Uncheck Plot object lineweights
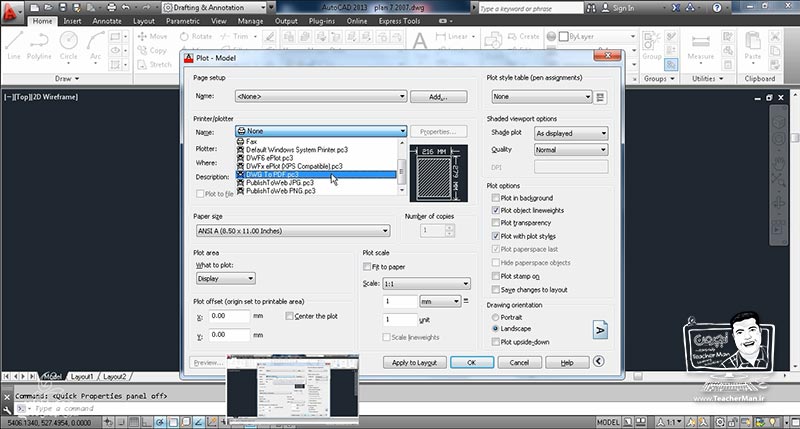 point(495,210)
